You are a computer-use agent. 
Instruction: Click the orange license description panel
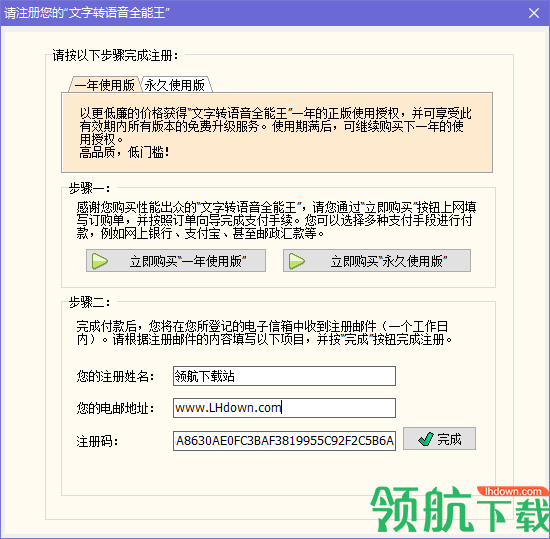point(277,133)
